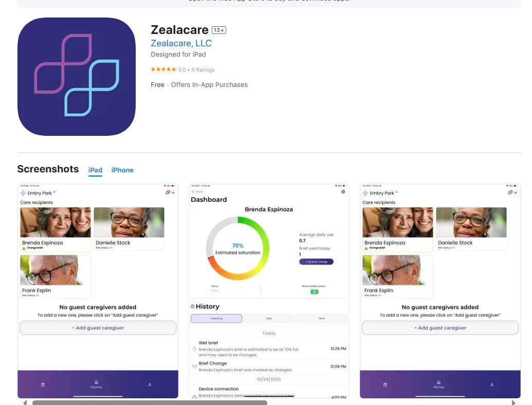Click the five-star rating icons
Viewport: 532px width, 405px height.
(163, 69)
